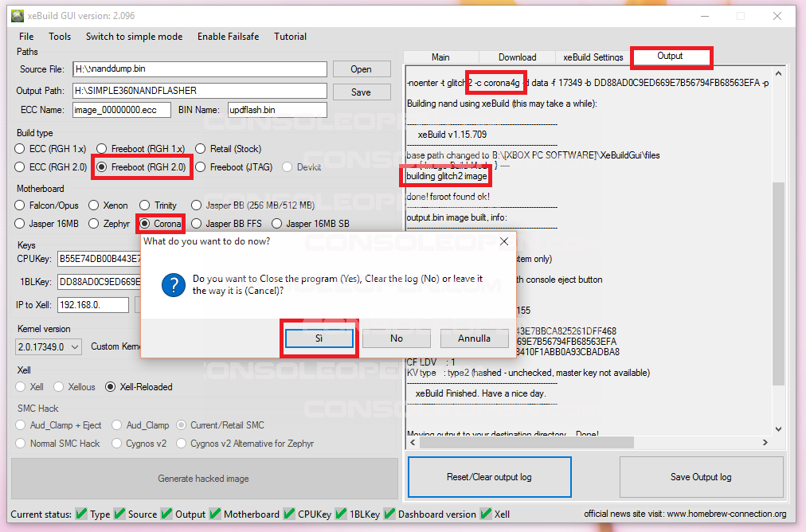Click Enable Failsafe menu item

click(x=229, y=37)
